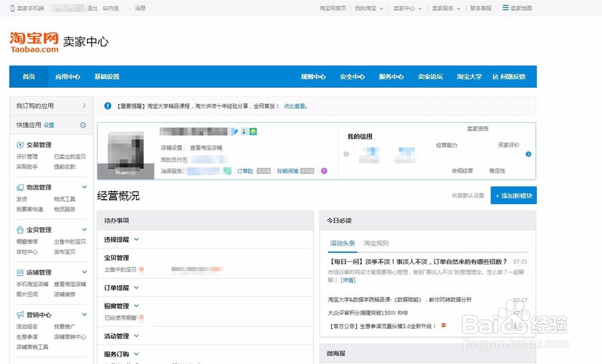Open 站内信 in top bar
The height and width of the screenshot is (364, 602).
[111, 8]
